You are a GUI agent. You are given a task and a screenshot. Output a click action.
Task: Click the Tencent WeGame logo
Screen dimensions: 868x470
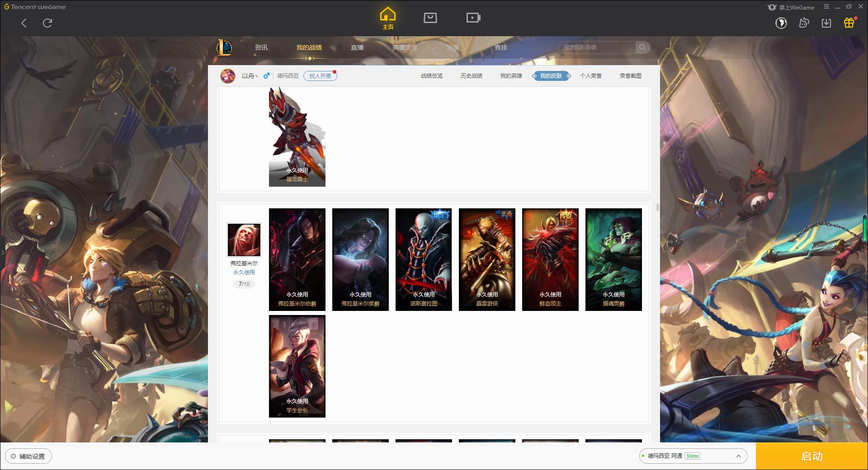35,7
